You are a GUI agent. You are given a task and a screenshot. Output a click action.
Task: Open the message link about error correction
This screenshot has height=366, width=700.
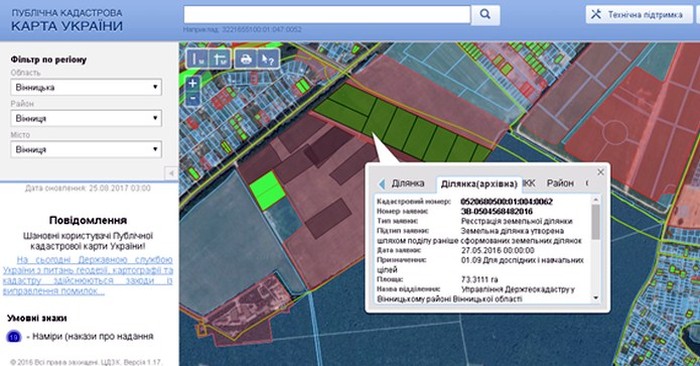(x=88, y=275)
